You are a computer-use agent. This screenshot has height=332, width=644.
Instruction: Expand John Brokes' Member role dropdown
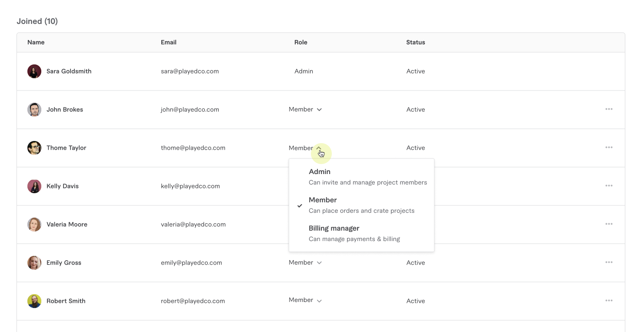[305, 110]
